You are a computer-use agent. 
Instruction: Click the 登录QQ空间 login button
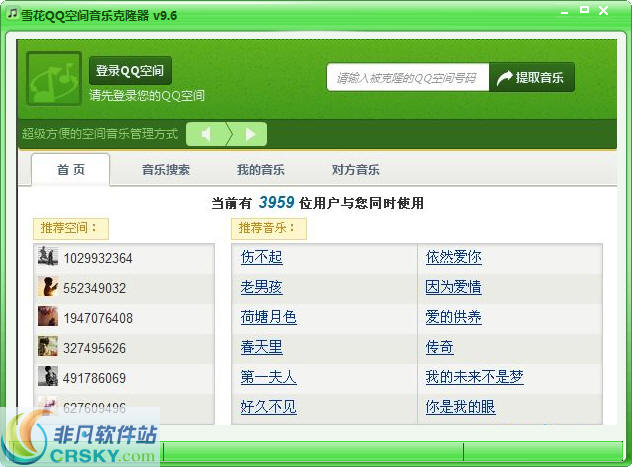point(130,71)
